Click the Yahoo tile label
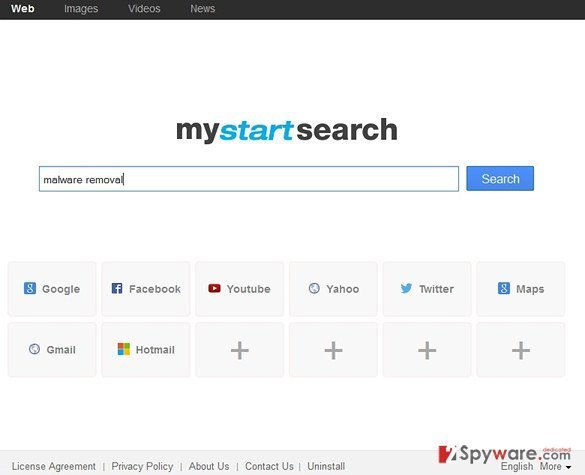585x475 pixels. [x=342, y=289]
